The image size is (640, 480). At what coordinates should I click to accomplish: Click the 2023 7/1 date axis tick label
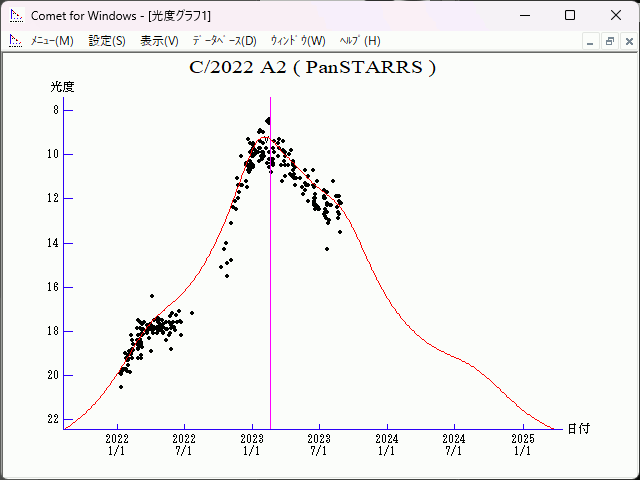319,445
